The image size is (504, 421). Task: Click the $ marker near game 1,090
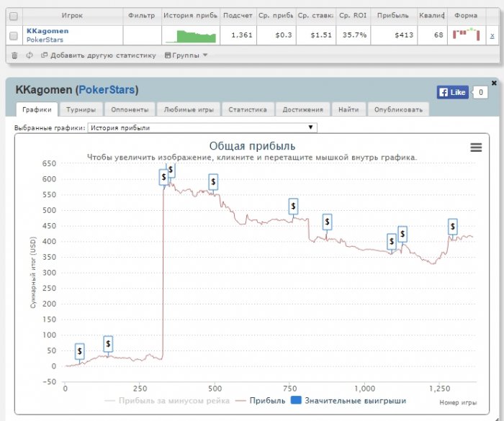tap(392, 241)
